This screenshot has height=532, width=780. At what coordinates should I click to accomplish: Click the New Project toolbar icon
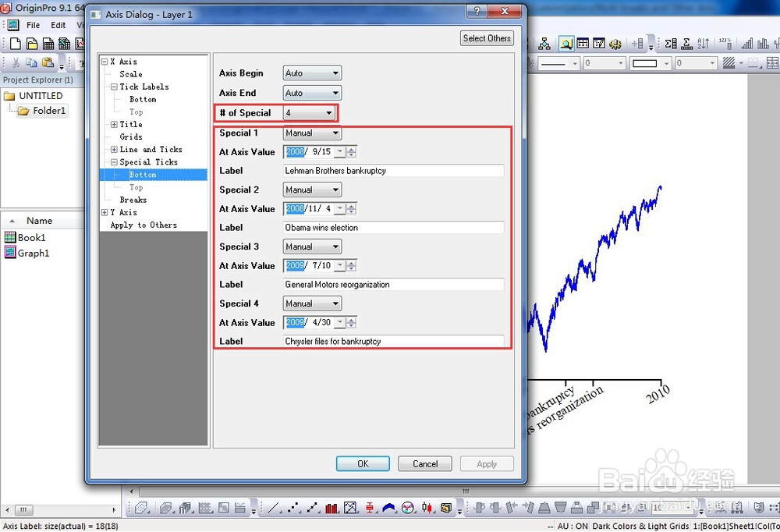pyautogui.click(x=16, y=44)
